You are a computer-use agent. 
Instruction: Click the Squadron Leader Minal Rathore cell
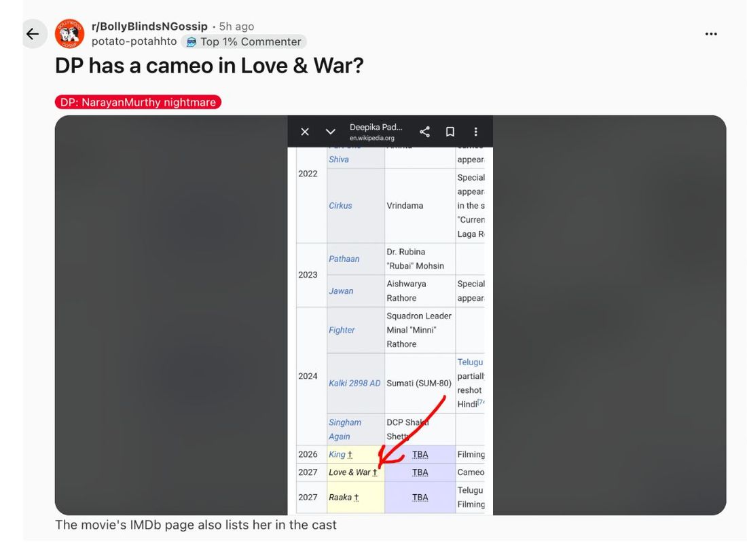pos(420,330)
